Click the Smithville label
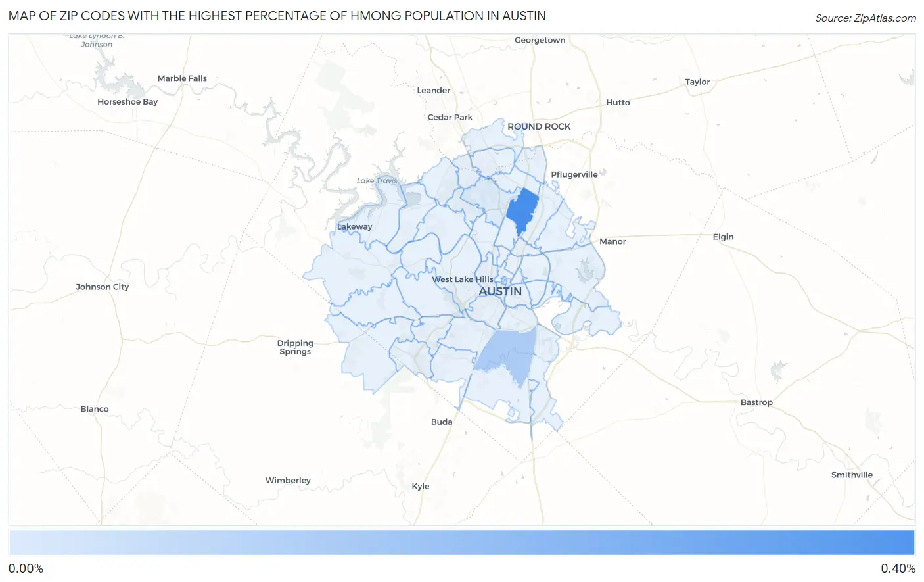 click(x=852, y=475)
